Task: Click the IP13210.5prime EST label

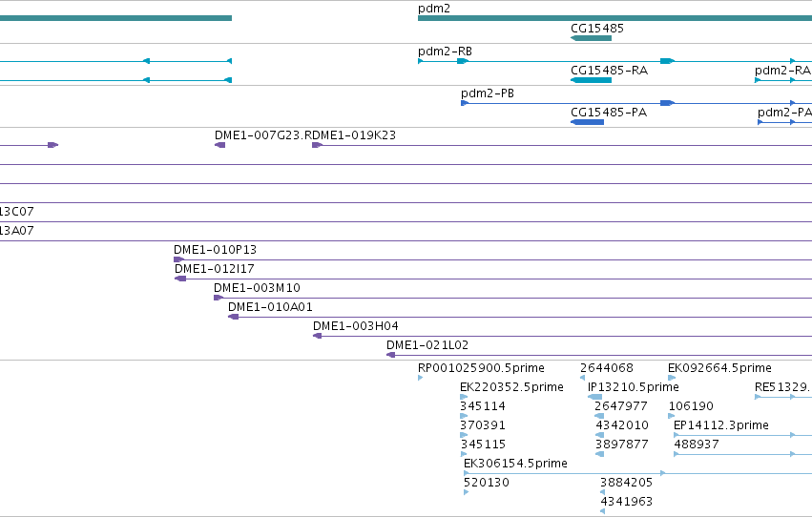Action: (633, 387)
